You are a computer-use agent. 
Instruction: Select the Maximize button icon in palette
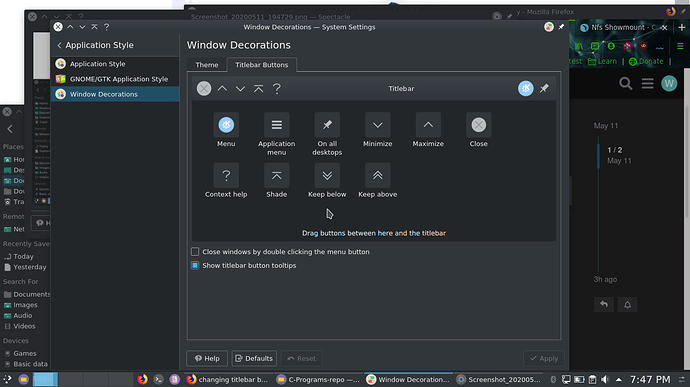pyautogui.click(x=428, y=125)
